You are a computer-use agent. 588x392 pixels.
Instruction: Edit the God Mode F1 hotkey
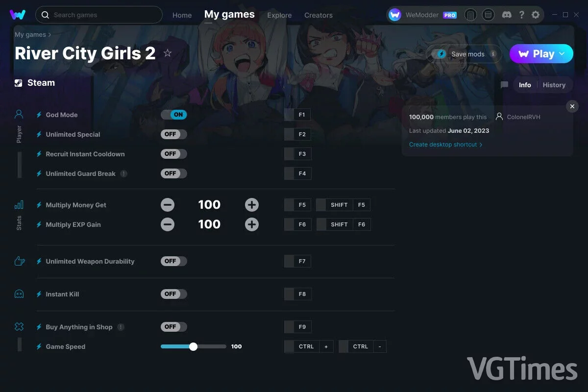(297, 115)
